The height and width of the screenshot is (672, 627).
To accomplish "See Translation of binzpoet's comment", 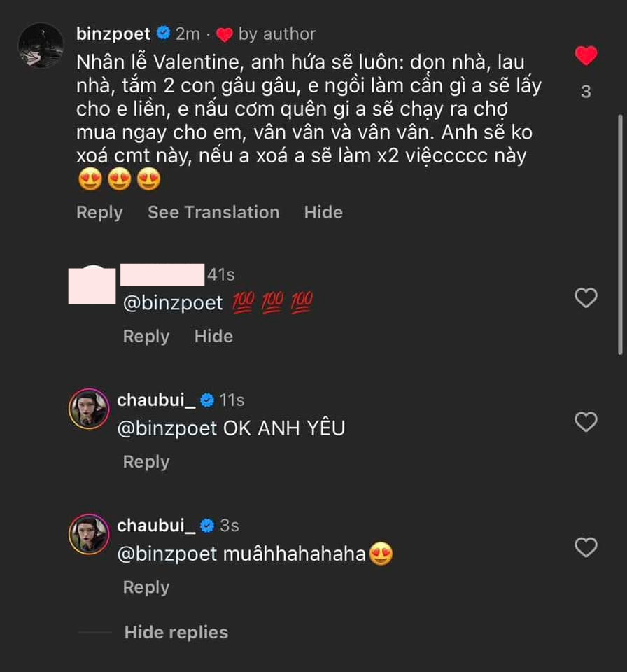I will (x=213, y=213).
